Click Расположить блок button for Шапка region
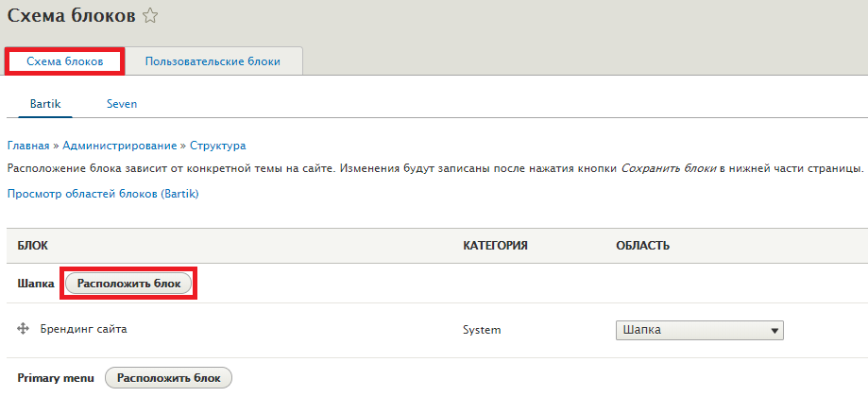The width and height of the screenshot is (868, 397). (129, 284)
